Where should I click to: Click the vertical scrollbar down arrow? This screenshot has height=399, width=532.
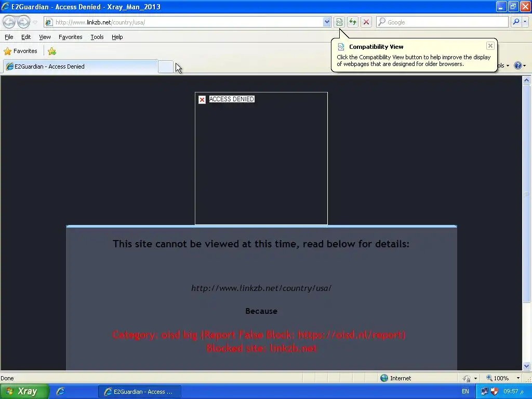point(526,366)
